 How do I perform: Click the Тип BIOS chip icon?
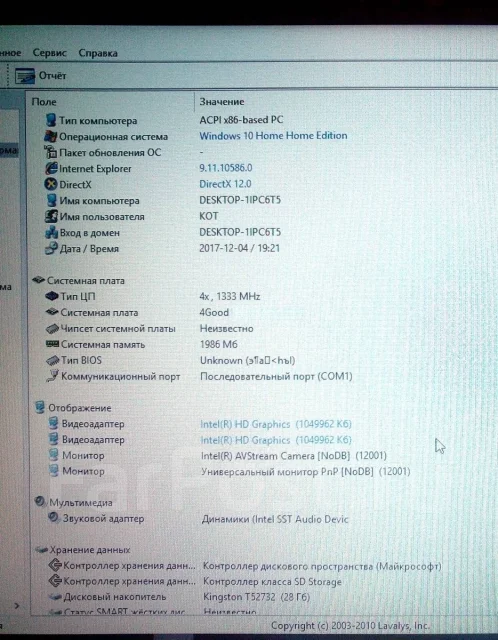click(53, 360)
